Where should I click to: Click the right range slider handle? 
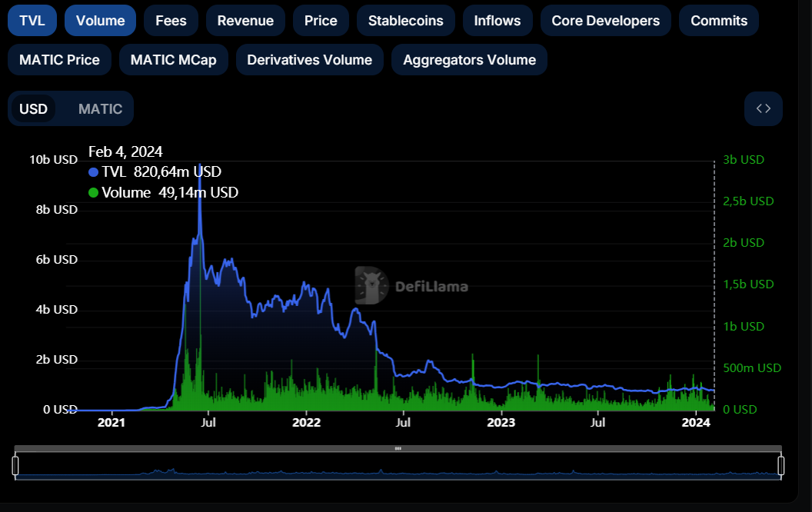(x=781, y=465)
